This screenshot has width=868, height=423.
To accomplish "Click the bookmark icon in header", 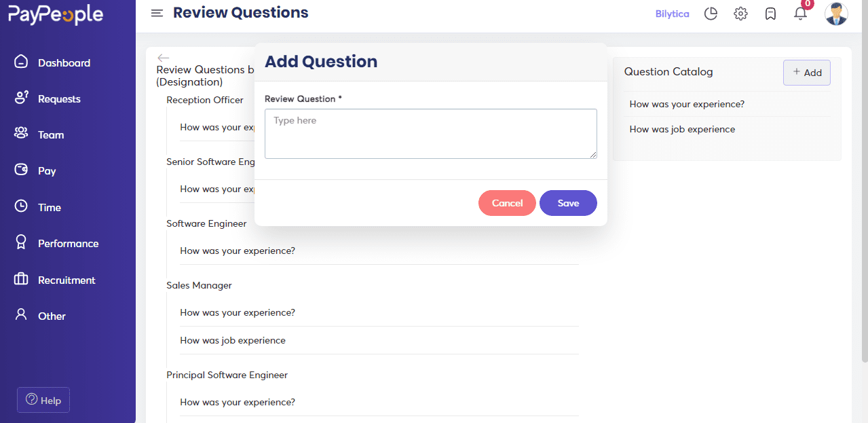I will tap(770, 14).
